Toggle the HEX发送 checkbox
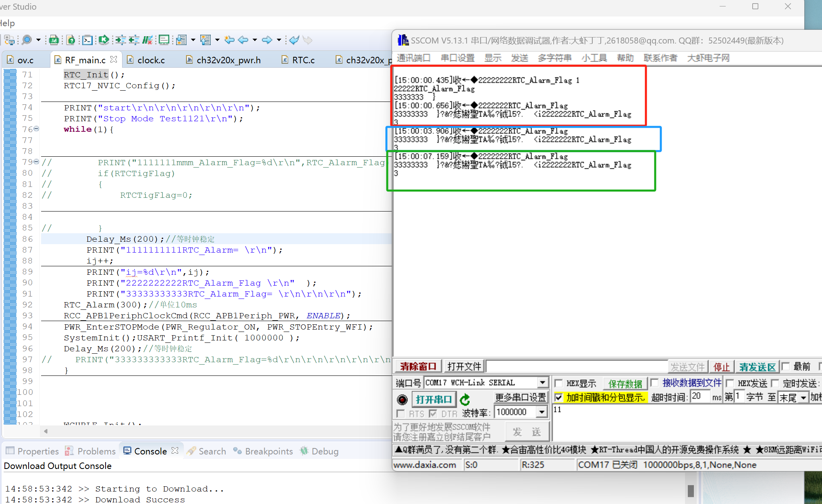The width and height of the screenshot is (822, 504). click(730, 383)
